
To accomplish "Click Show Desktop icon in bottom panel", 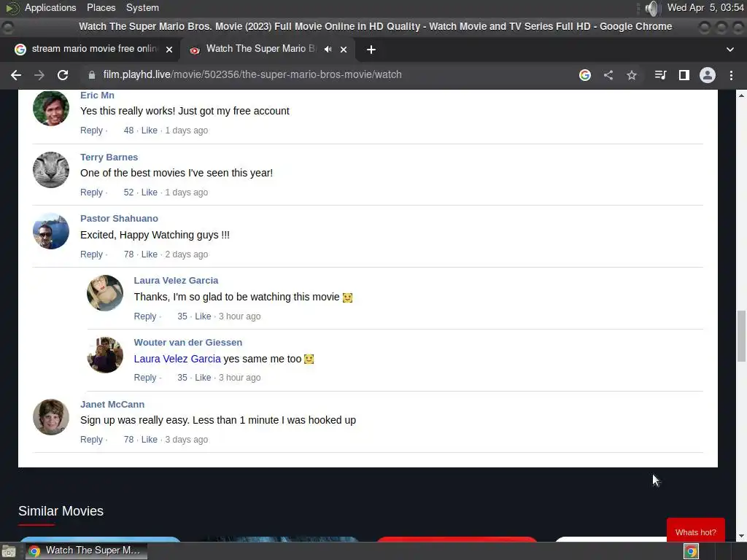I will click(x=9, y=551).
